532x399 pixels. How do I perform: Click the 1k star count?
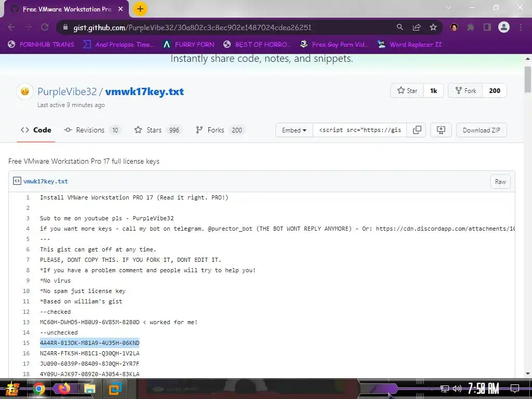coord(434,90)
